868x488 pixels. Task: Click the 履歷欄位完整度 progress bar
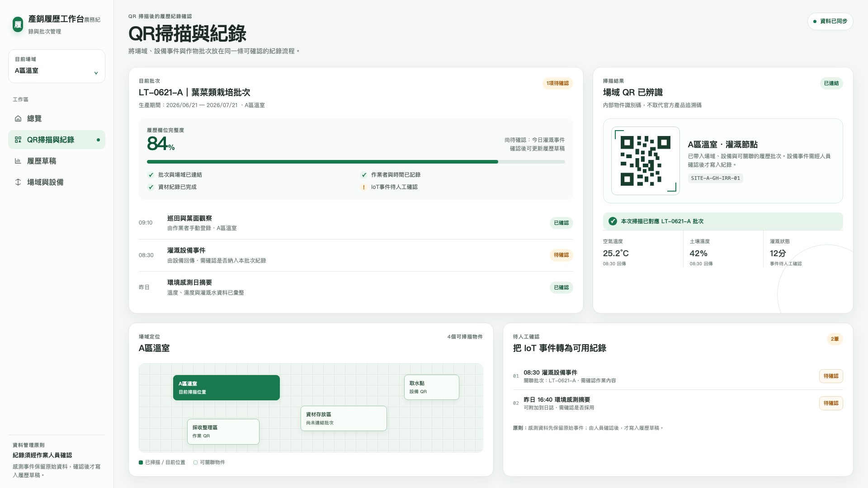(356, 162)
